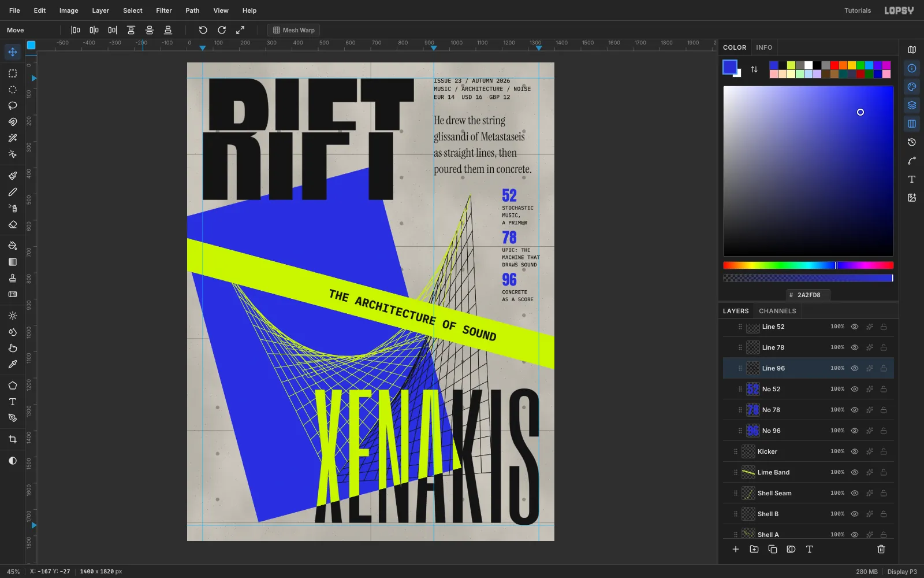924x578 pixels.
Task: Click the hex color input field
Action: coord(808,295)
